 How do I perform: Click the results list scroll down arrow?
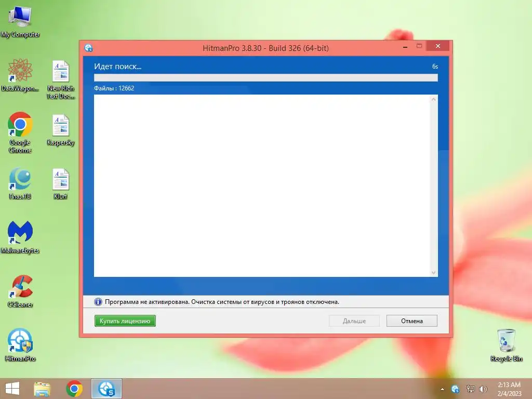[x=434, y=272]
